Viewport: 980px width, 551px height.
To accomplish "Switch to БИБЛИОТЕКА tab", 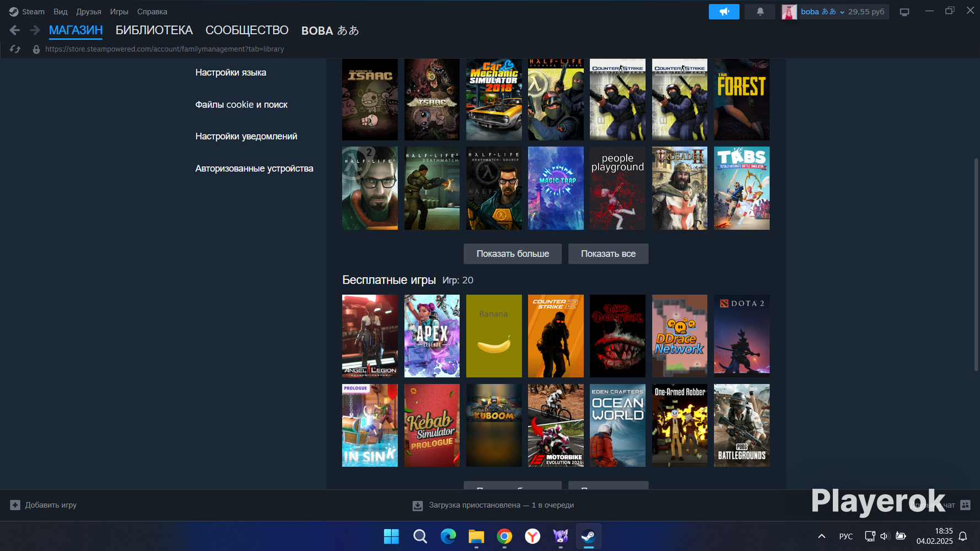I will pyautogui.click(x=154, y=30).
